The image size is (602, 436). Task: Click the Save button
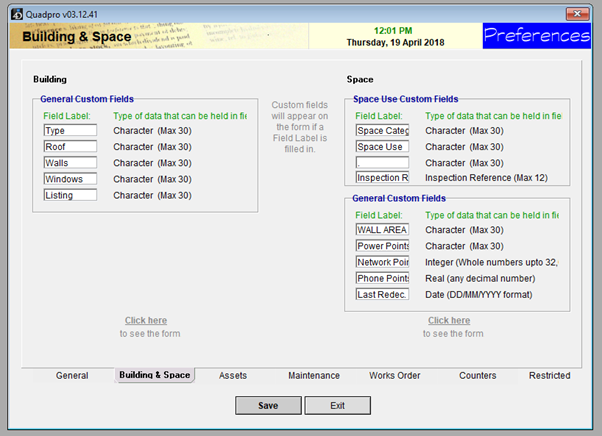click(x=268, y=405)
